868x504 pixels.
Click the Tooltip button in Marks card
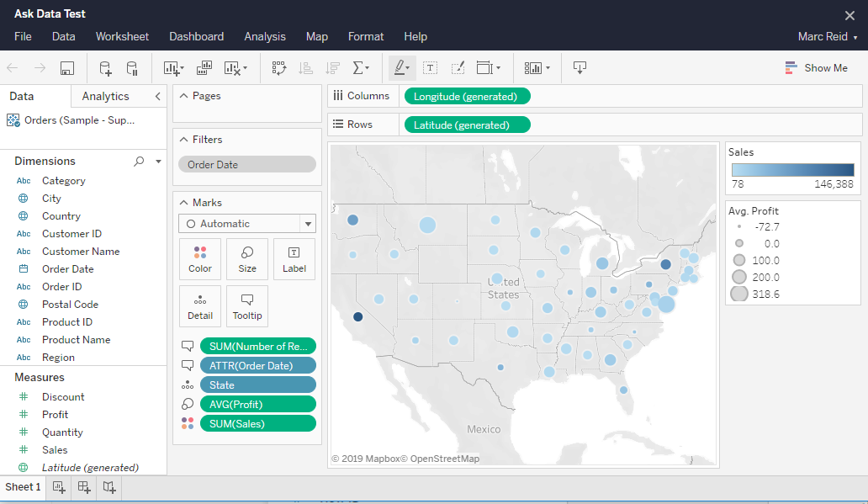click(247, 306)
